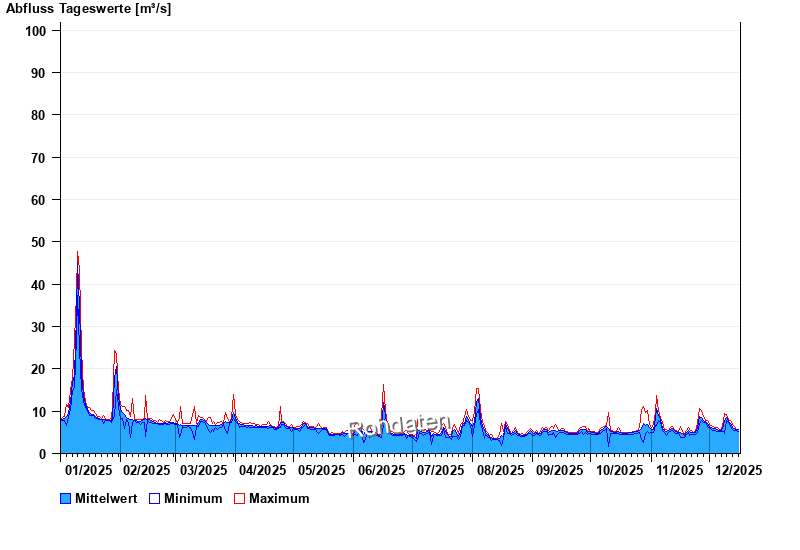The image size is (800, 550).
Task: Select the 06/2025 month label
Action: 381,470
